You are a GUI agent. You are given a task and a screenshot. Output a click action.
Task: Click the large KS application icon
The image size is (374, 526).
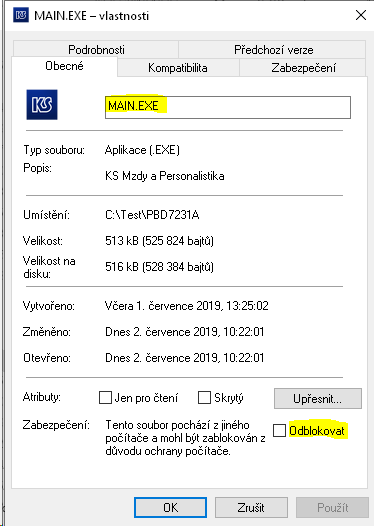42,105
